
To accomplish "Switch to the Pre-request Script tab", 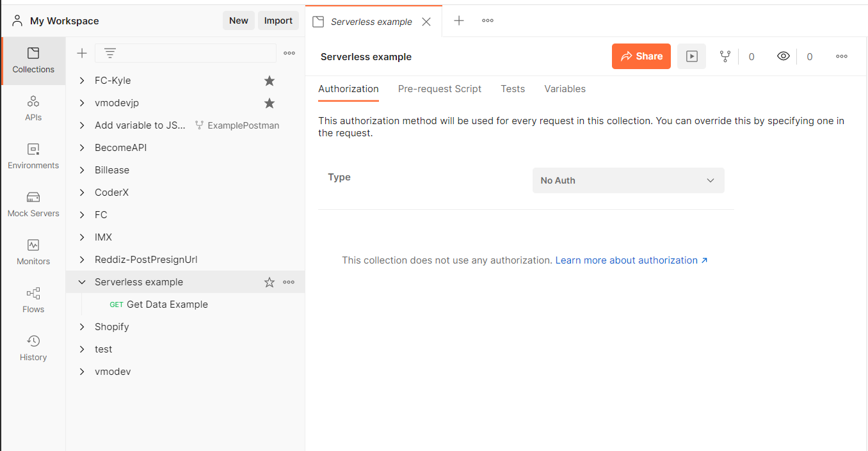I will (x=439, y=89).
